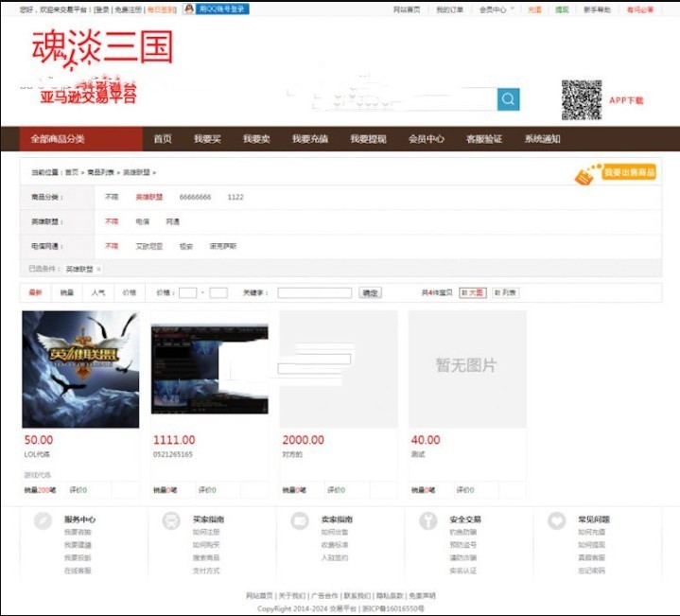Select 电信 under 英雄联盟 filter
Image resolution: width=680 pixels, height=616 pixels.
pyautogui.click(x=142, y=221)
